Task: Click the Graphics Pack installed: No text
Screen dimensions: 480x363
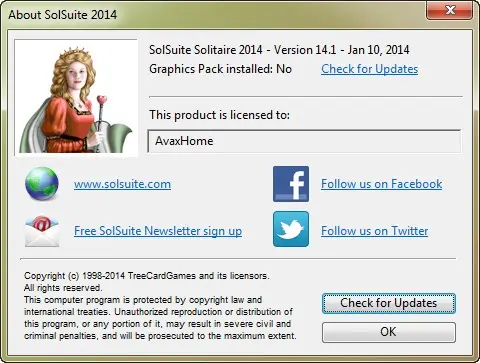Action: pos(220,69)
